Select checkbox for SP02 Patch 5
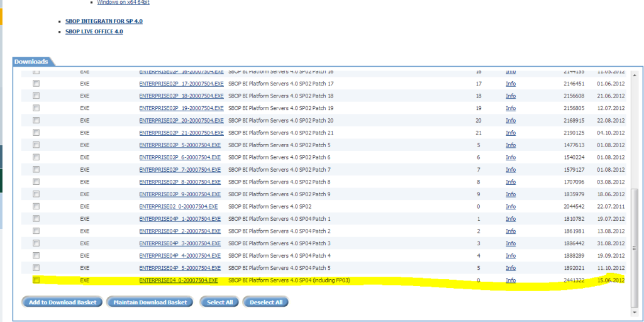 [36, 145]
